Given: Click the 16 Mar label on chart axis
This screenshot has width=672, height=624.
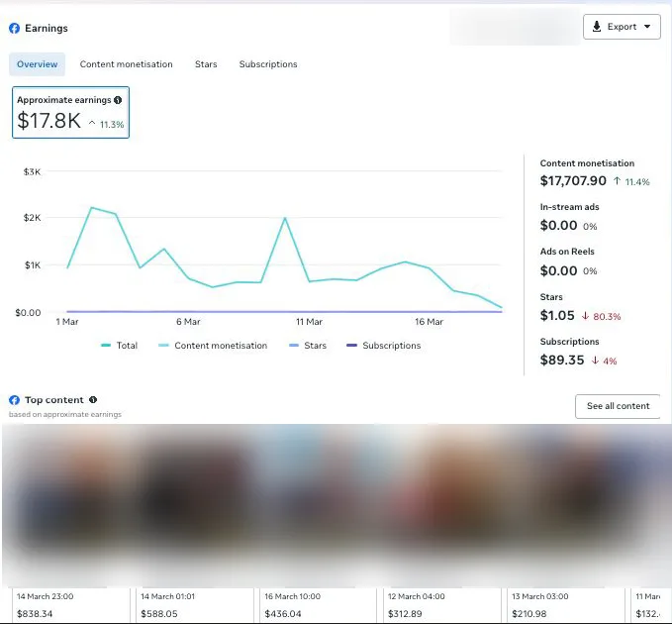Looking at the screenshot, I should point(429,322).
